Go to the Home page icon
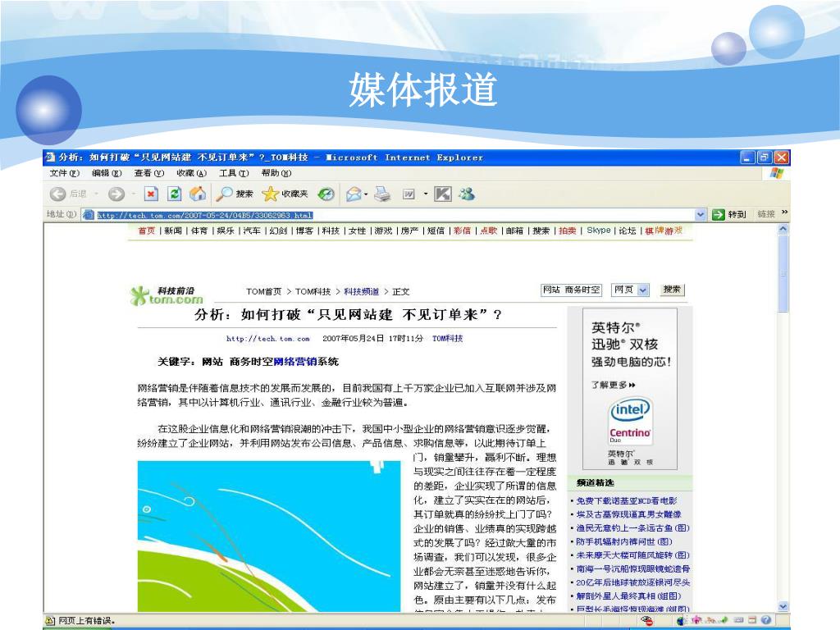Screen dimensions: 840x630 click(198, 194)
